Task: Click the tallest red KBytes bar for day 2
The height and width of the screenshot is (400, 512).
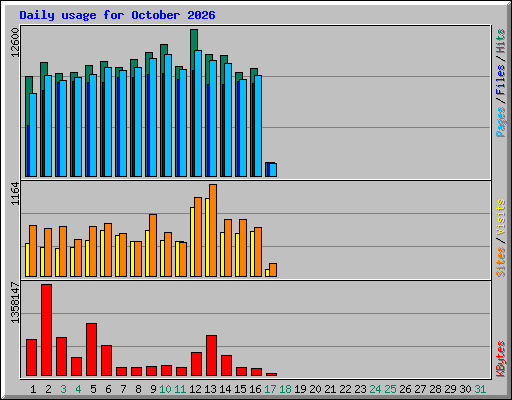Action: coord(47,330)
